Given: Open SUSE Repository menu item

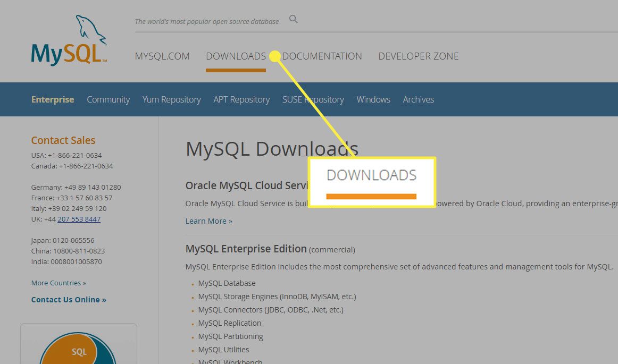Looking at the screenshot, I should coord(313,100).
